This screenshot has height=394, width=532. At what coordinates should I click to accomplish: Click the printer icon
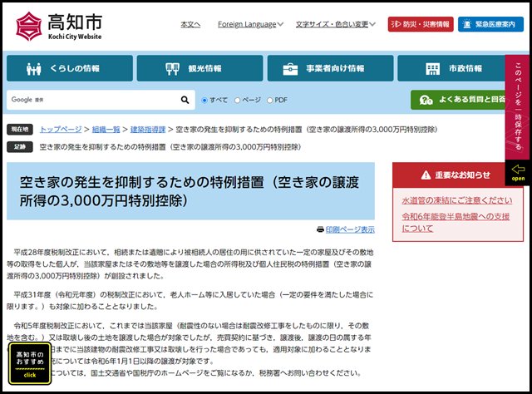pyautogui.click(x=320, y=229)
